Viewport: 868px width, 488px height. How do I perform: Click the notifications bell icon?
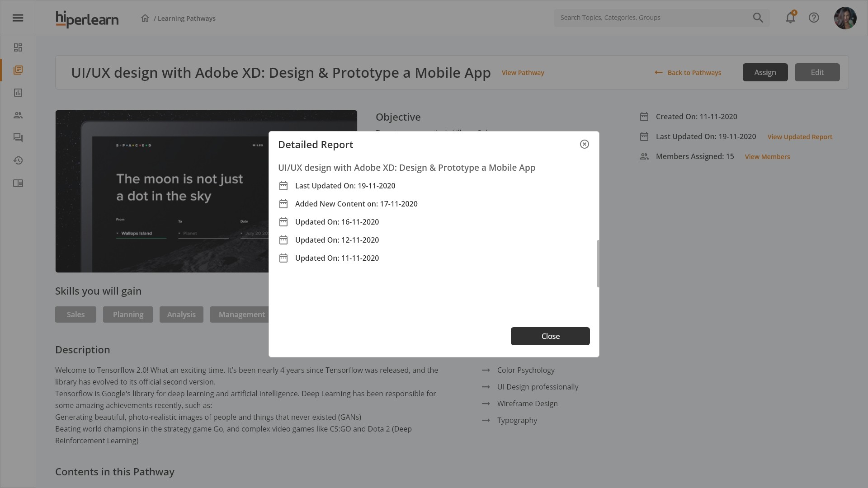790,18
